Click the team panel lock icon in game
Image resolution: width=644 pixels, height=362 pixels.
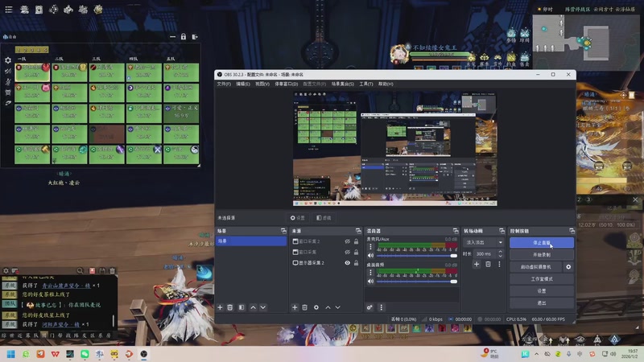click(x=184, y=37)
